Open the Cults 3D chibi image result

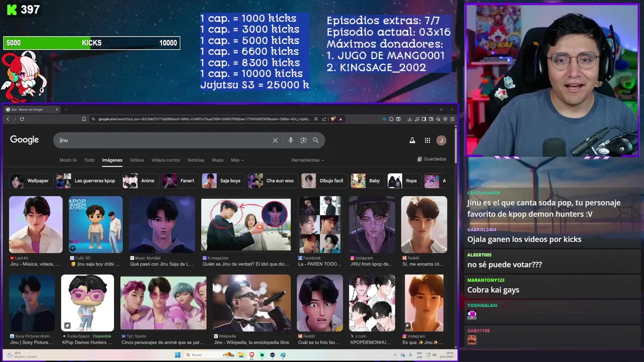[x=96, y=224]
